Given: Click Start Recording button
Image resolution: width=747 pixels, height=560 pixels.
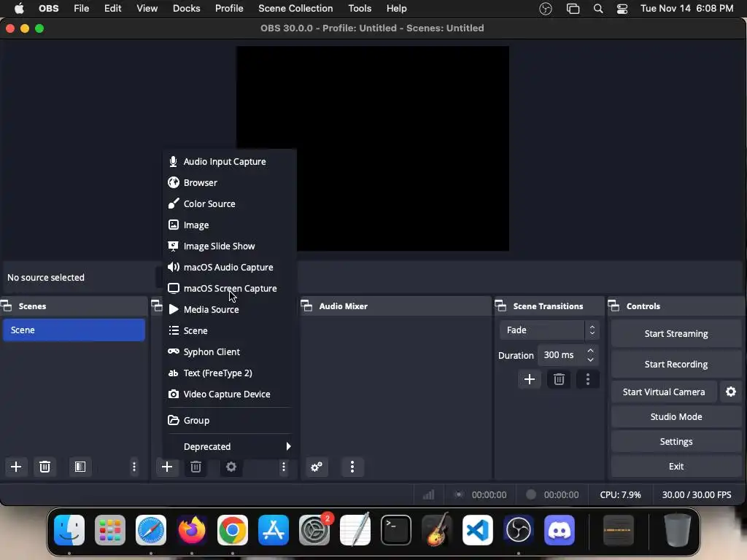Looking at the screenshot, I should click(676, 365).
